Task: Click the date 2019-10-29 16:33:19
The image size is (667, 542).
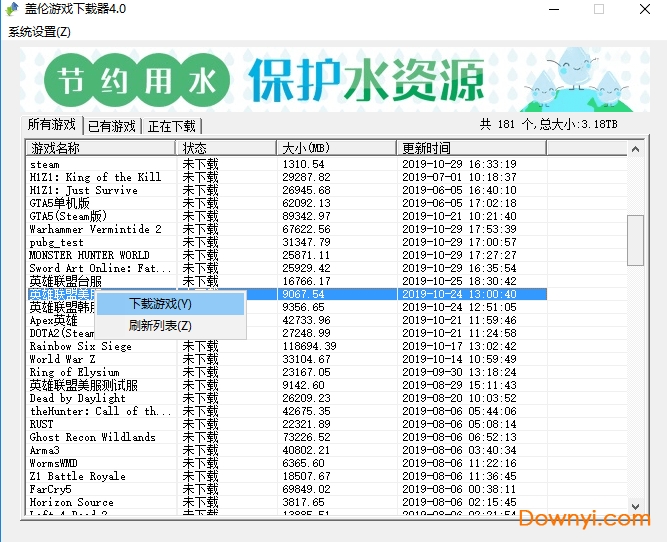Action: tap(459, 164)
